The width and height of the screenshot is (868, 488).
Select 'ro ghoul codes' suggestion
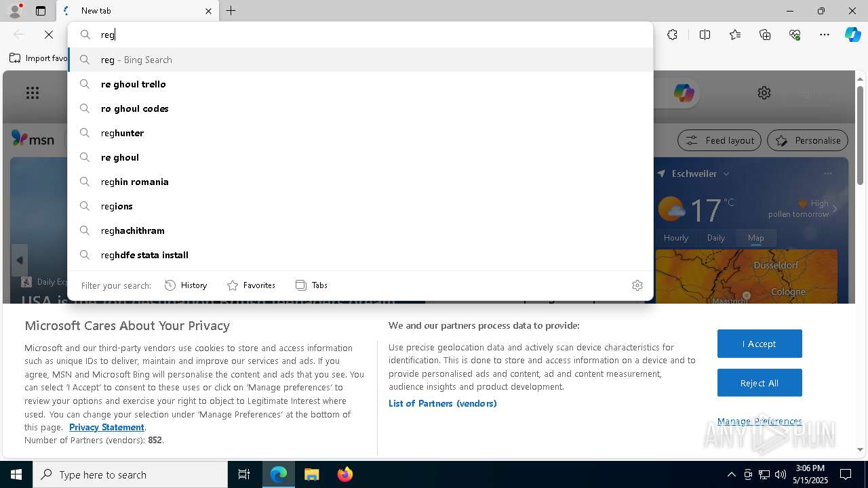point(360,108)
